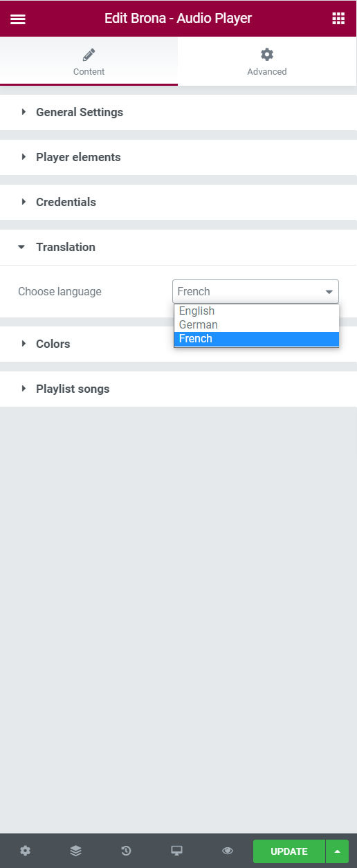
Task: Expand the Colors section
Action: click(x=178, y=344)
